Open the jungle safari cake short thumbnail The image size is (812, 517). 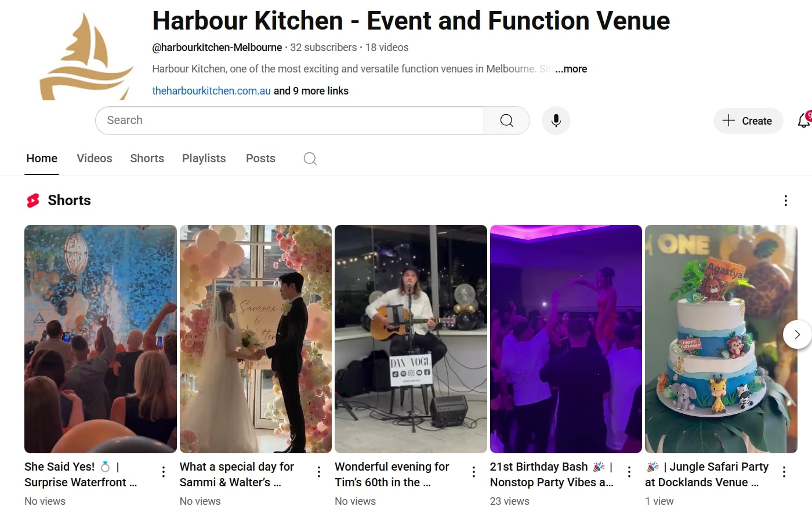click(x=721, y=339)
